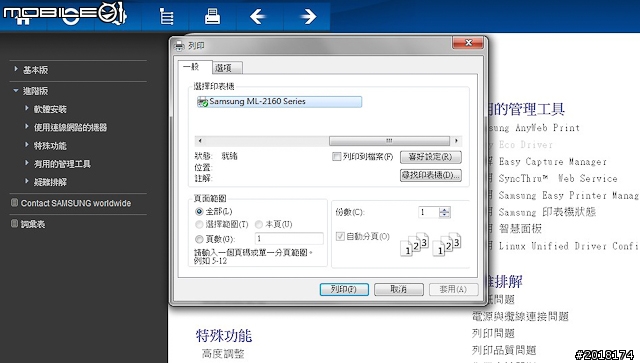Open the 列印問題 link
The height and width of the screenshot is (363, 640).
[x=493, y=333]
